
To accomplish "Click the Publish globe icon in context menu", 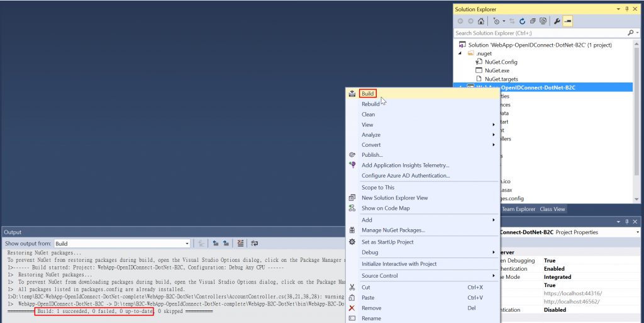I will pyautogui.click(x=352, y=155).
